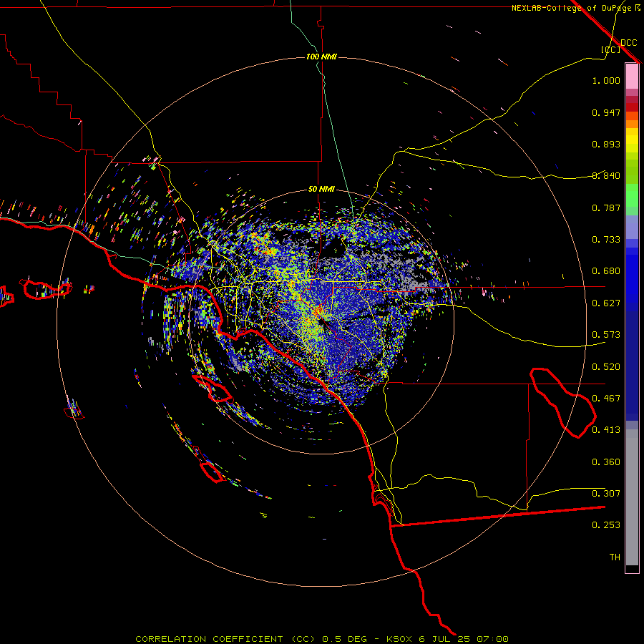
Task: Click the 100 NMI range ring label
Action: click(321, 57)
